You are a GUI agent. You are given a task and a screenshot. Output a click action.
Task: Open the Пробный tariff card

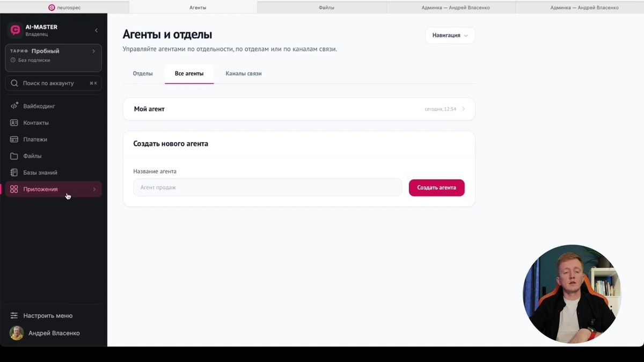[x=53, y=57]
